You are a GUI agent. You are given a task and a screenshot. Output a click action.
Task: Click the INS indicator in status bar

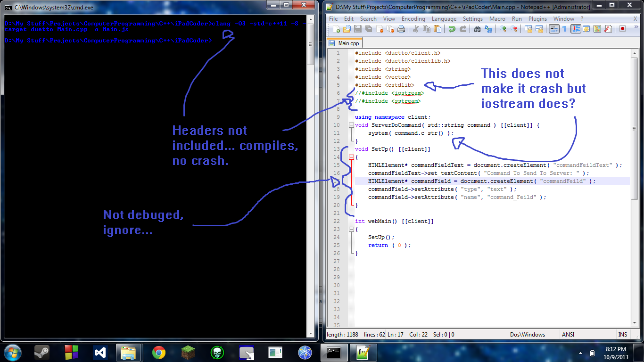(622, 335)
